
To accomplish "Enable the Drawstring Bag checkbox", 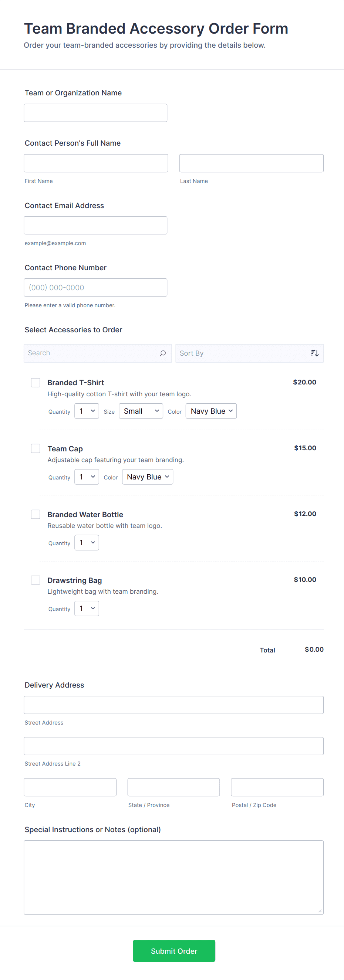I will [36, 580].
